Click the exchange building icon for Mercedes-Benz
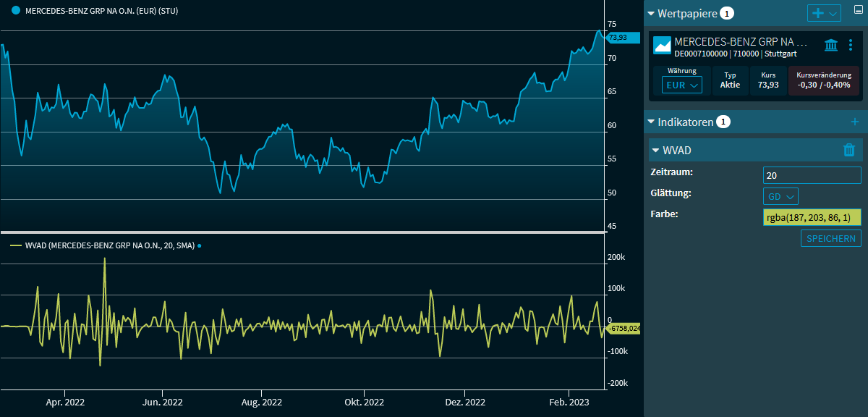868x417 pixels. (831, 45)
